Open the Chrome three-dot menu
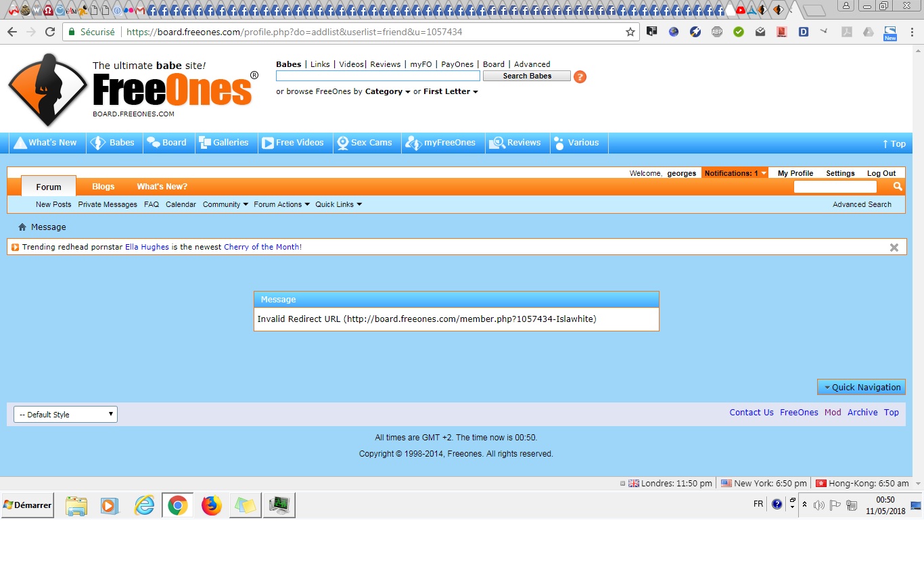This screenshot has width=924, height=577. pyautogui.click(x=912, y=32)
